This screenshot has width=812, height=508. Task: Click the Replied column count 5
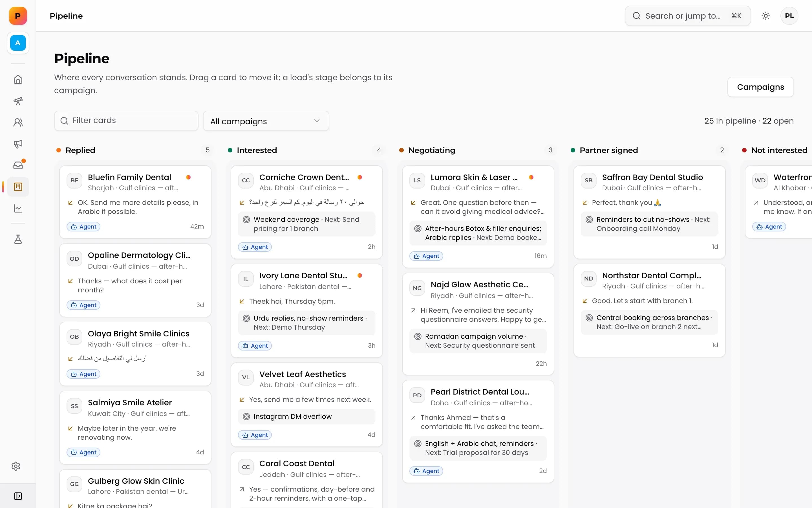point(207,150)
